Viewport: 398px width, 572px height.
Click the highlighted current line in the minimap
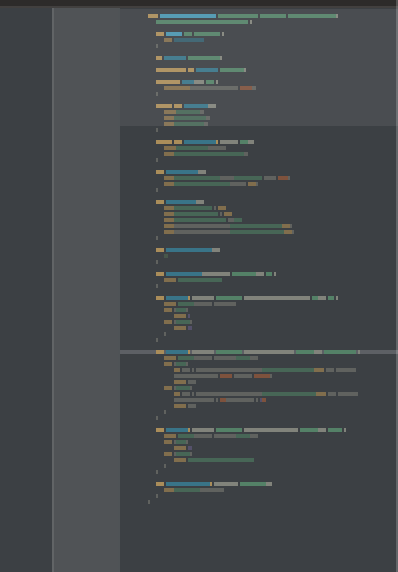[259, 352]
